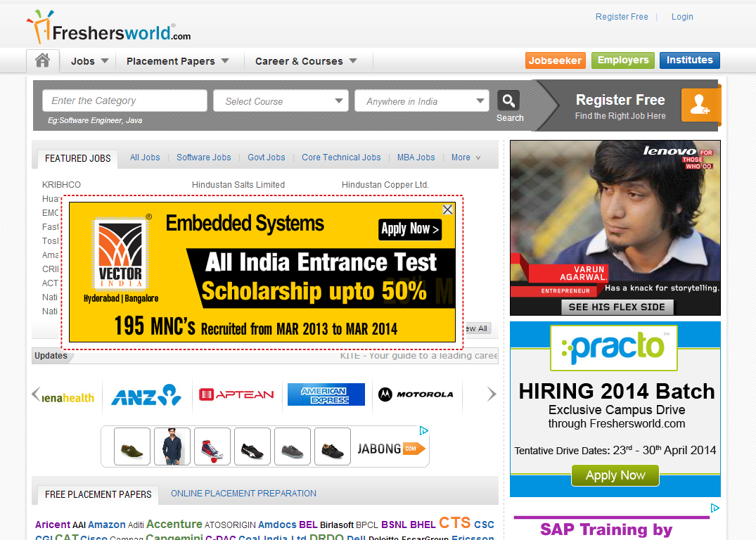The image size is (756, 540).
Task: Click Apply Now in Practo ad
Action: click(615, 475)
